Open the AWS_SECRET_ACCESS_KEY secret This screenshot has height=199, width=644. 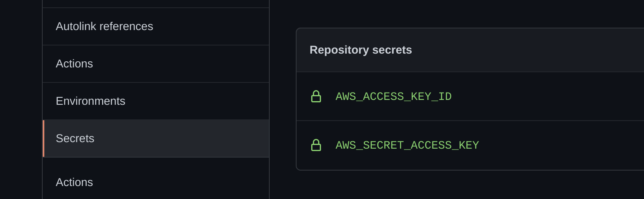(407, 145)
